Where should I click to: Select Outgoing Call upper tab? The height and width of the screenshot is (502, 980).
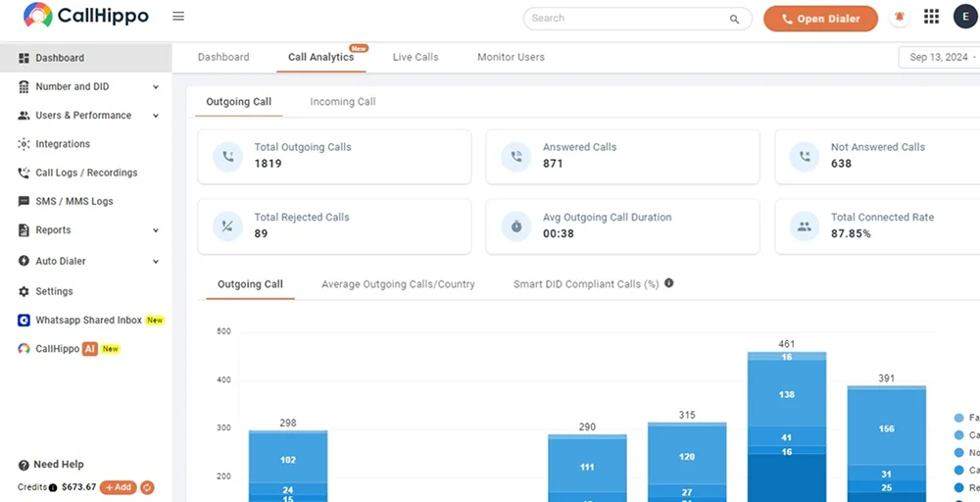click(x=239, y=102)
